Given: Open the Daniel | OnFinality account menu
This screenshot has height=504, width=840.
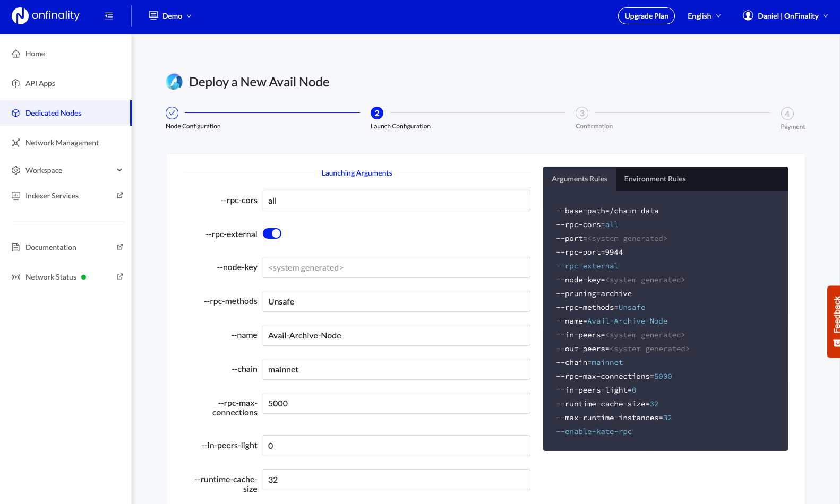Looking at the screenshot, I should click(x=786, y=16).
